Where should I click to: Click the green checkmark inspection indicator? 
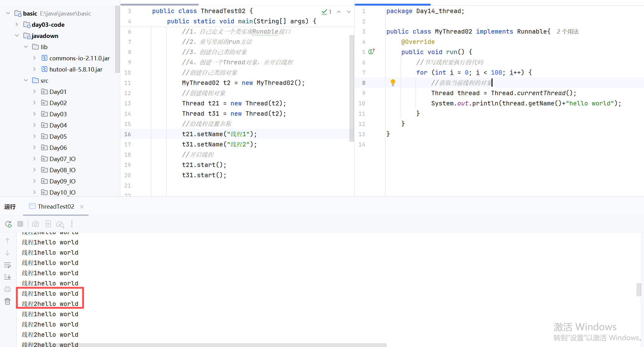click(324, 12)
